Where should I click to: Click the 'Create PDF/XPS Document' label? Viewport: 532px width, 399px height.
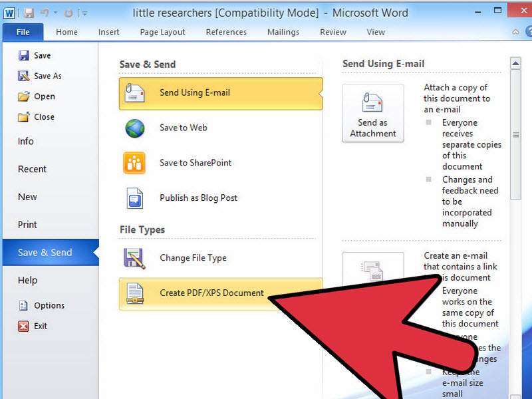(211, 293)
